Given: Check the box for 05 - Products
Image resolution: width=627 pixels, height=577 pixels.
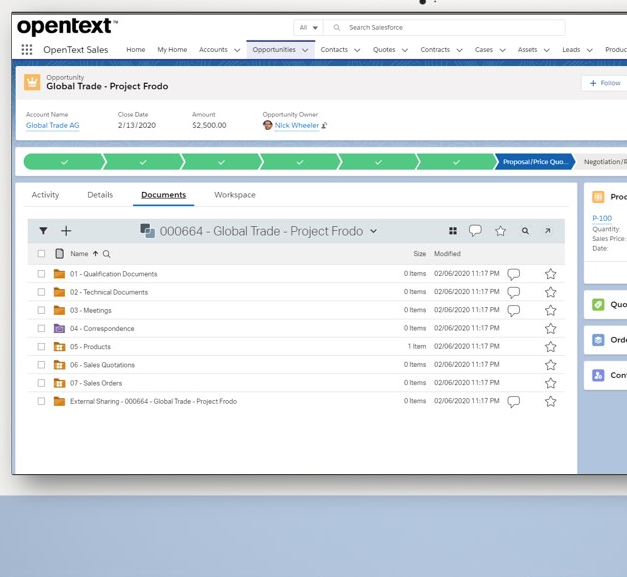Looking at the screenshot, I should (x=41, y=346).
